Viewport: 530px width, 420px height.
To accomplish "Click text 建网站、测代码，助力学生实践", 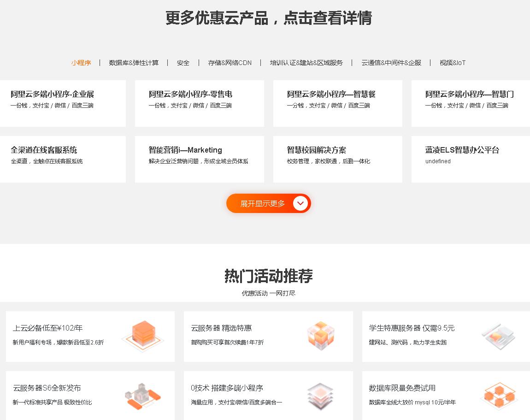I will (x=408, y=342).
